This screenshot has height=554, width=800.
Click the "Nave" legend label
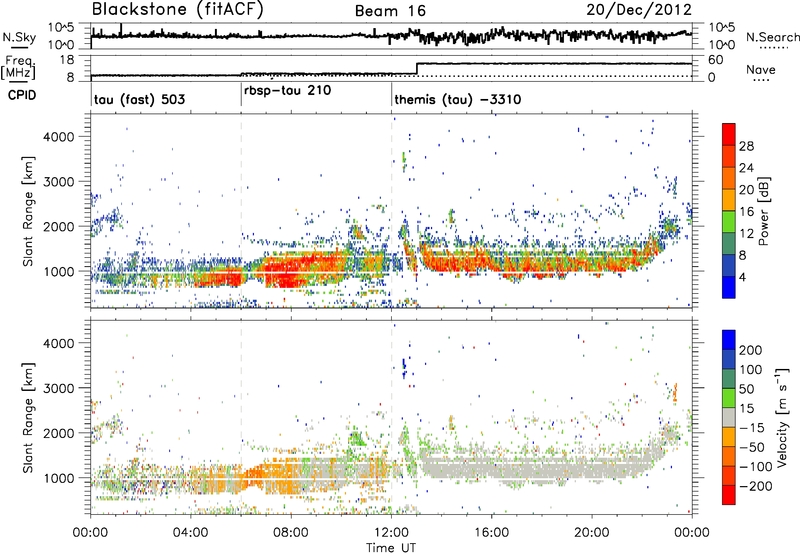tap(761, 69)
